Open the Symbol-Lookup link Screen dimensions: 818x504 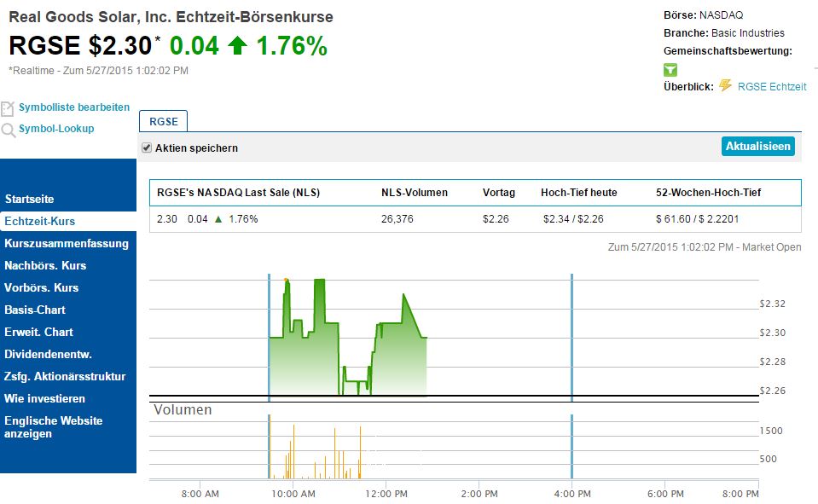pos(56,129)
